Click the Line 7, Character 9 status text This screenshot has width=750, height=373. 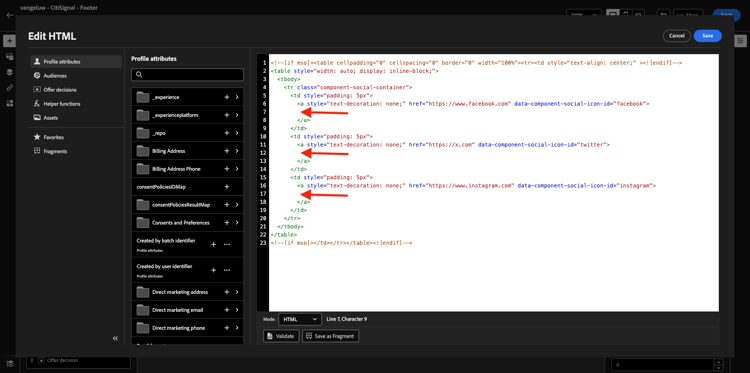coord(347,319)
